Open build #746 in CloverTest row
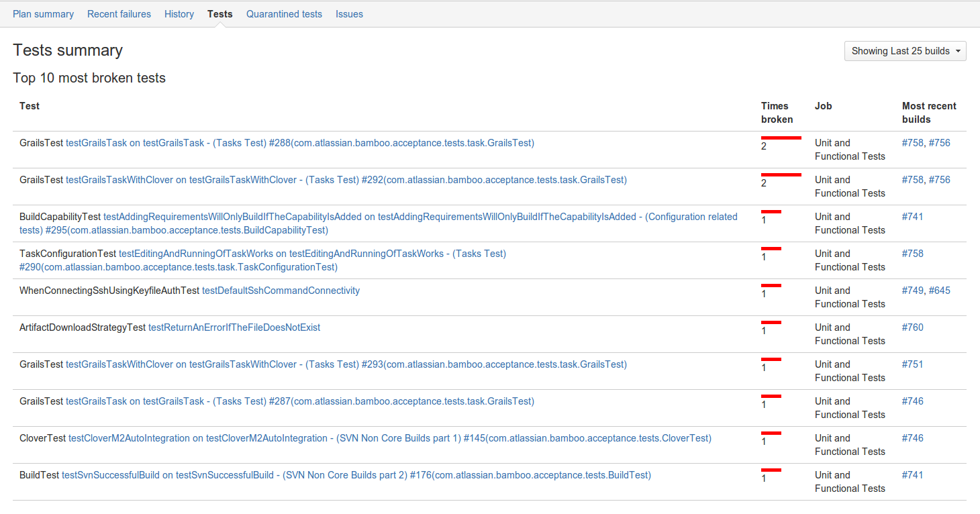980x514 pixels. click(913, 438)
